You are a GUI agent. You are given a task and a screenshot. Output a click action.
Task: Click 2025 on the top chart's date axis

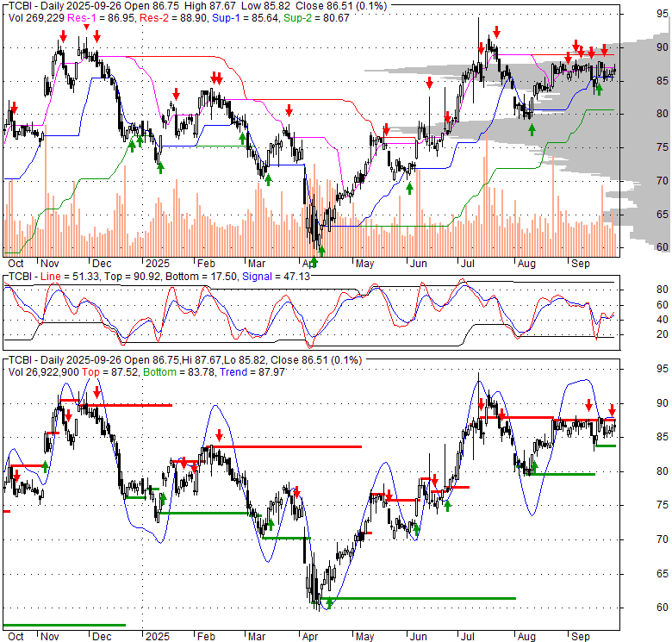tap(158, 264)
